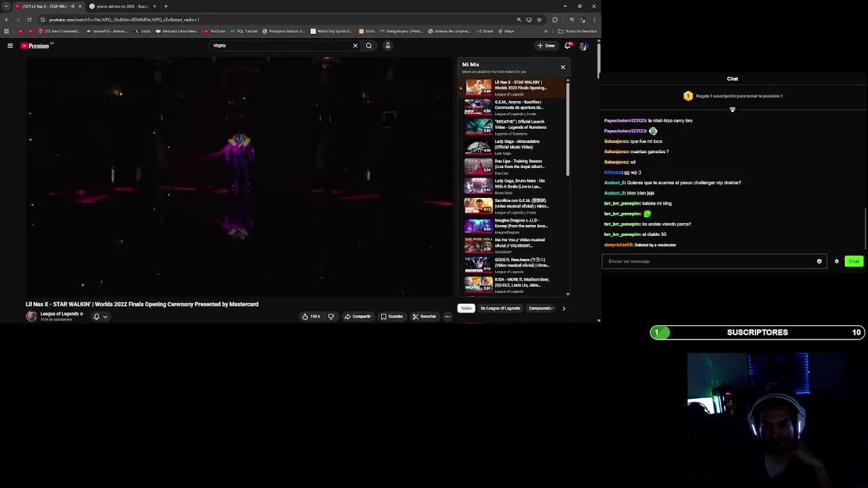
Task: Play BREATHE Legends of Runeterra video
Action: tap(513, 127)
